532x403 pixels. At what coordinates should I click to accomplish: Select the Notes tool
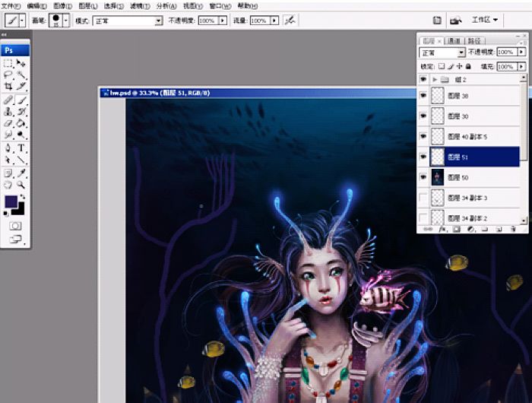point(8,173)
